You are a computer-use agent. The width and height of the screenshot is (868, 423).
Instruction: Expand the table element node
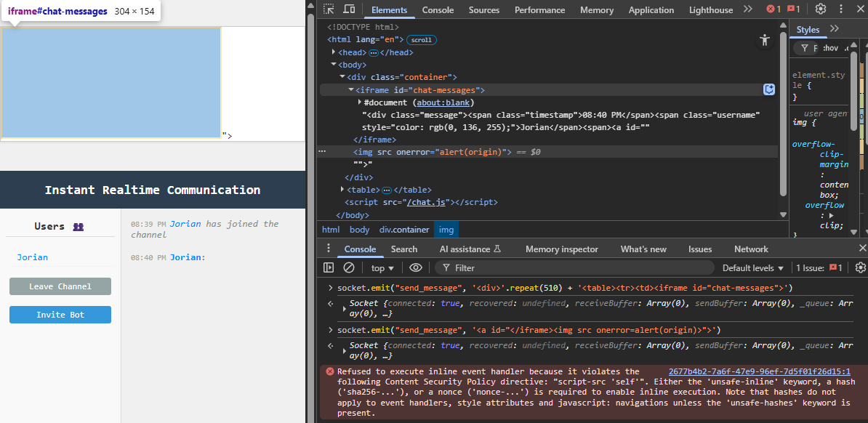coord(342,190)
